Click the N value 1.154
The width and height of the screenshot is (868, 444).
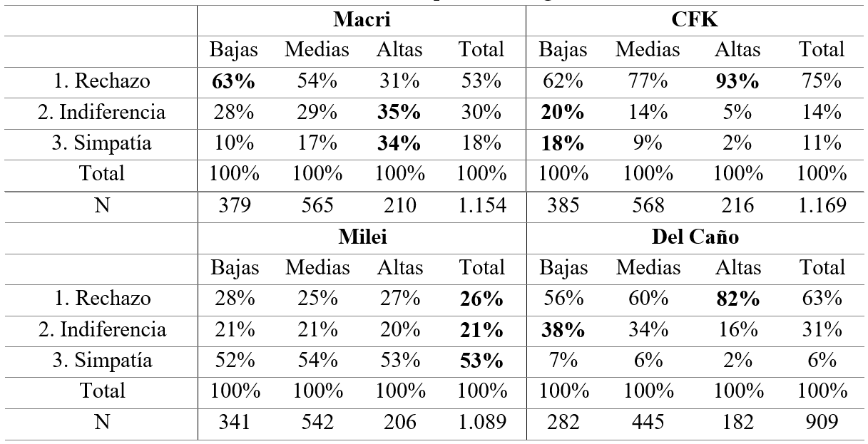pos(481,206)
